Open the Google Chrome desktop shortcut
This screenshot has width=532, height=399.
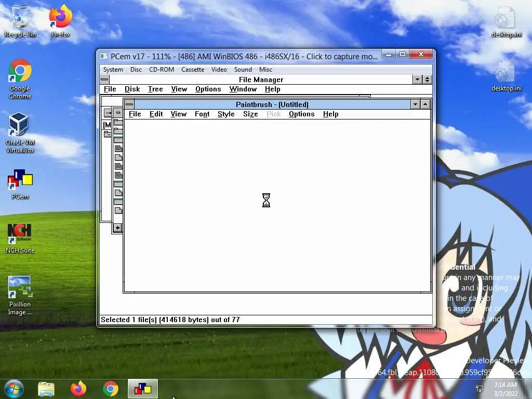tap(20, 79)
